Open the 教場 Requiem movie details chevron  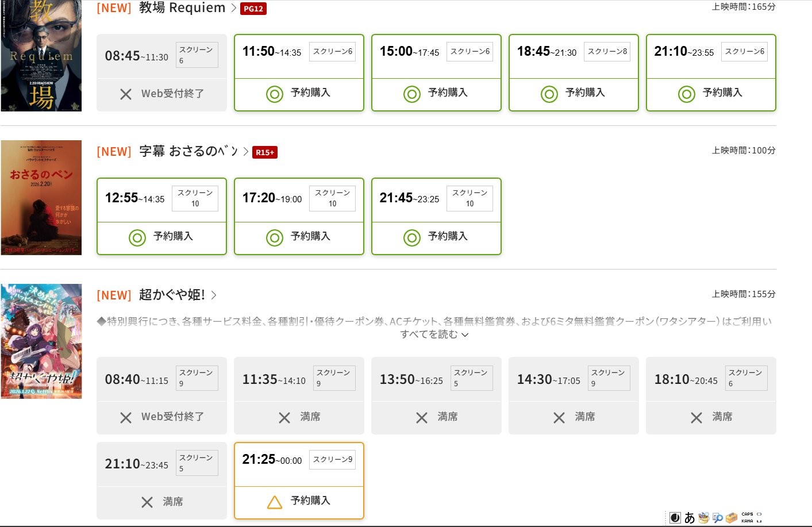click(x=233, y=8)
